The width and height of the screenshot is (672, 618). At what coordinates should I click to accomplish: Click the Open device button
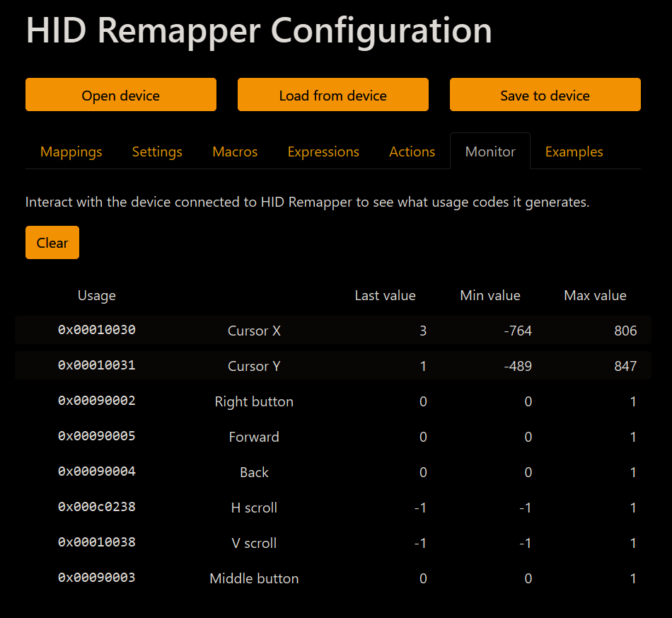(120, 94)
